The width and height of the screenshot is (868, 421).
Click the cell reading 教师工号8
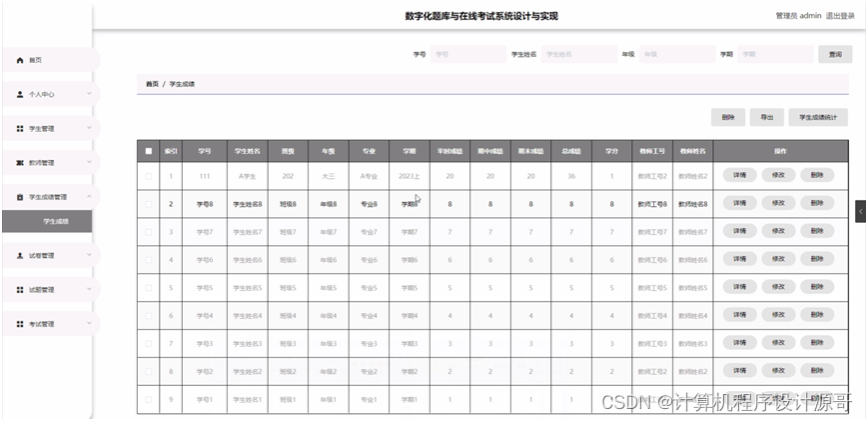652,204
